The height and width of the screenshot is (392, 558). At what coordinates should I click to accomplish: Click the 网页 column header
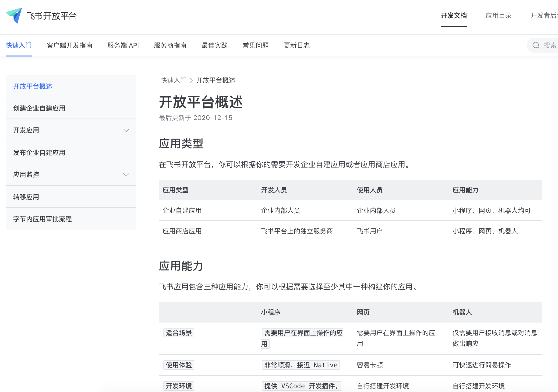pyautogui.click(x=363, y=312)
